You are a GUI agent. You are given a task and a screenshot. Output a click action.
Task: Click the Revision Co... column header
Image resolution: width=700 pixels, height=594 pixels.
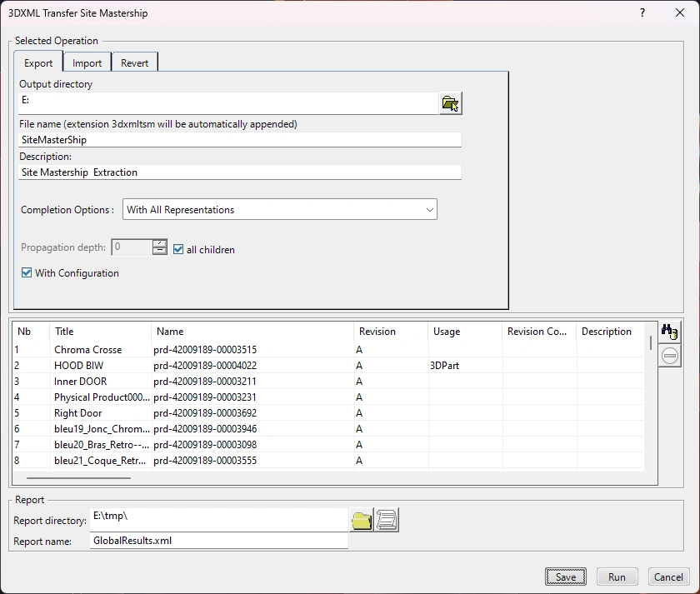pyautogui.click(x=539, y=331)
